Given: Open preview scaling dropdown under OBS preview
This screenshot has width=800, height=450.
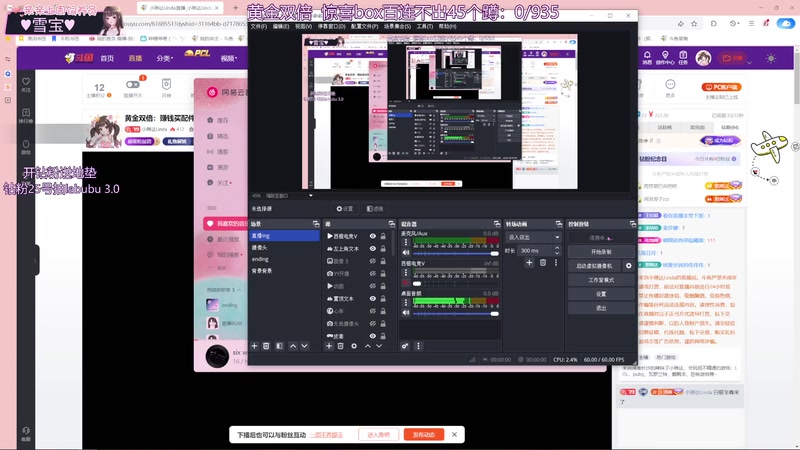Looking at the screenshot, I should [x=310, y=195].
